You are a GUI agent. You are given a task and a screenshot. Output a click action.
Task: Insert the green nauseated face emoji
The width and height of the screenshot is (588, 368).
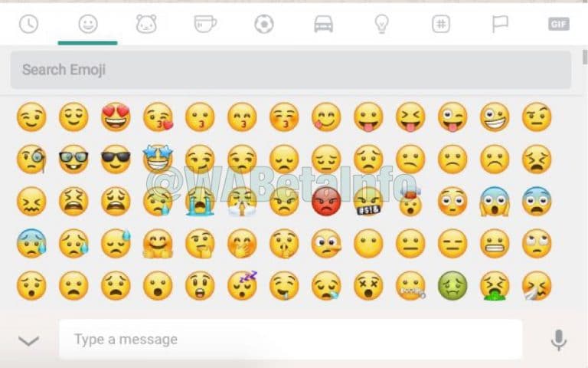(452, 286)
